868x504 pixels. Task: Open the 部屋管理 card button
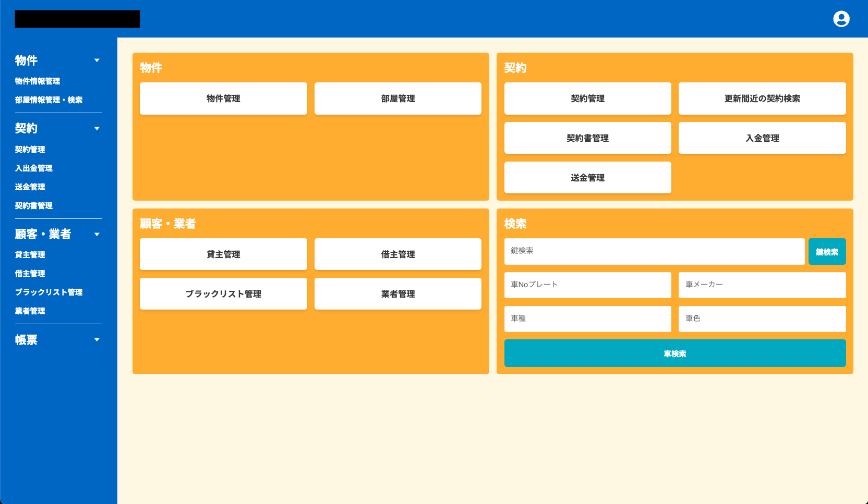(397, 99)
